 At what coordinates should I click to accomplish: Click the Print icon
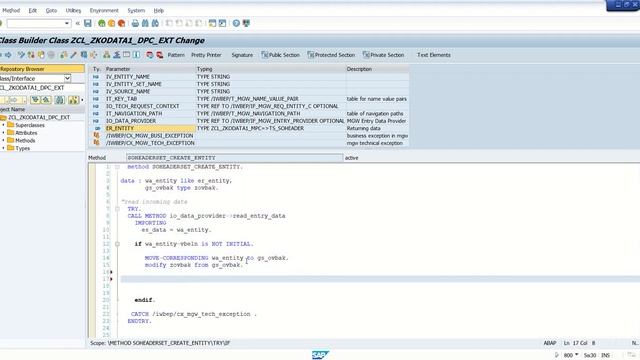(x=135, y=23)
